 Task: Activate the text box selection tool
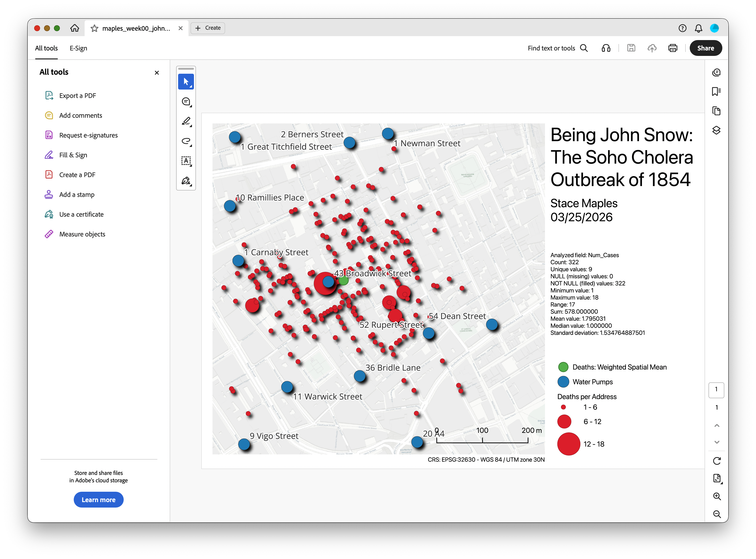pyautogui.click(x=186, y=161)
